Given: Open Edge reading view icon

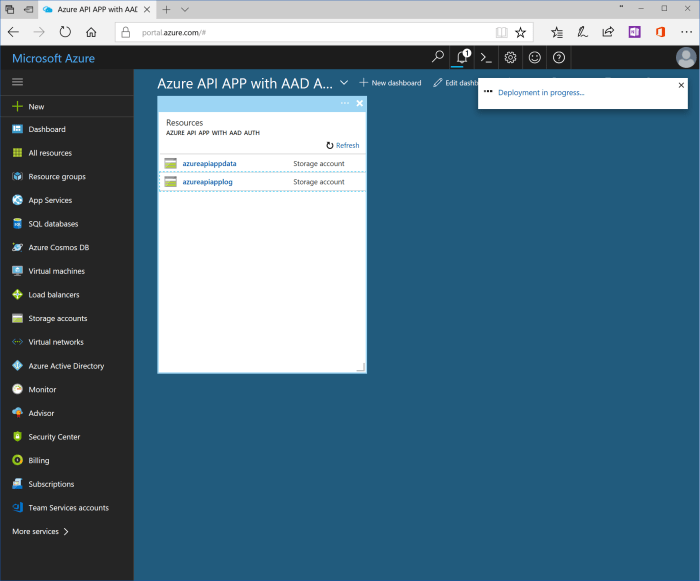Looking at the screenshot, I should pos(501,32).
